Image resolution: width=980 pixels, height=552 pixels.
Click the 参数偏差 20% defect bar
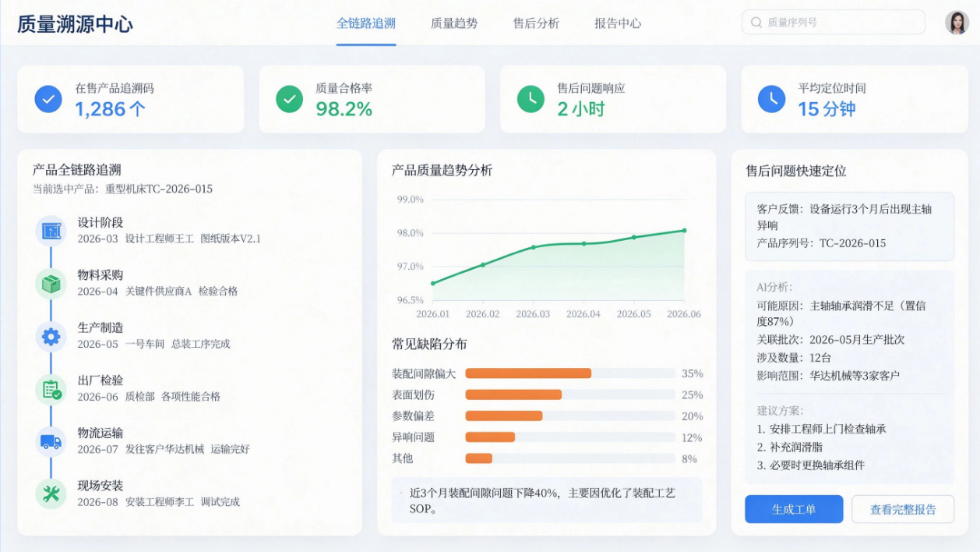(504, 416)
